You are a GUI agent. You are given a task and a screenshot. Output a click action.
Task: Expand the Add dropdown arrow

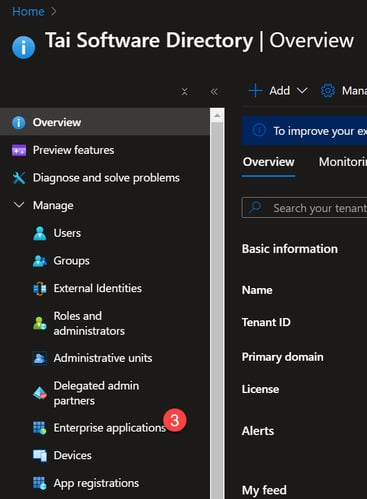[302, 91]
